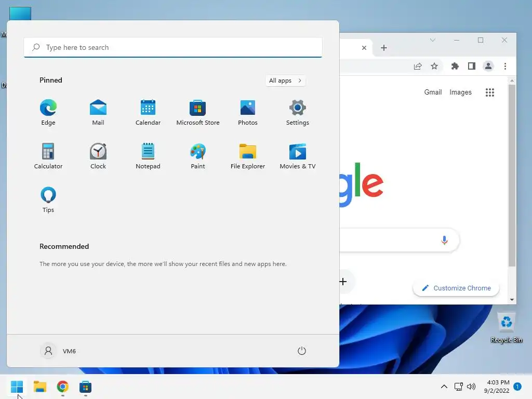Open Settings from the Start menu
This screenshot has width=532, height=399.
point(298,113)
